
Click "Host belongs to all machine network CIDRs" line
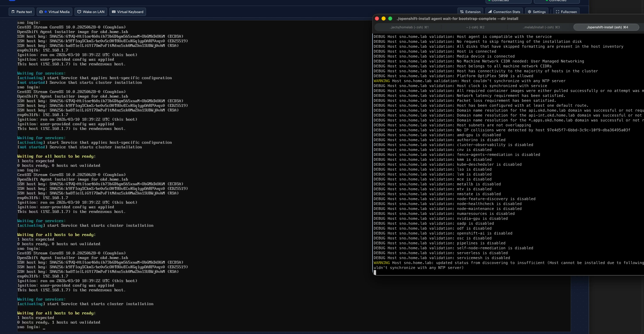463,66
